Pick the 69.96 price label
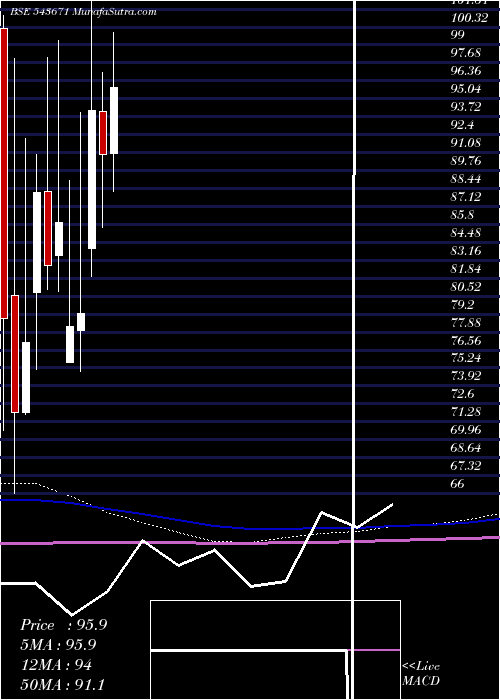 [x=466, y=430]
